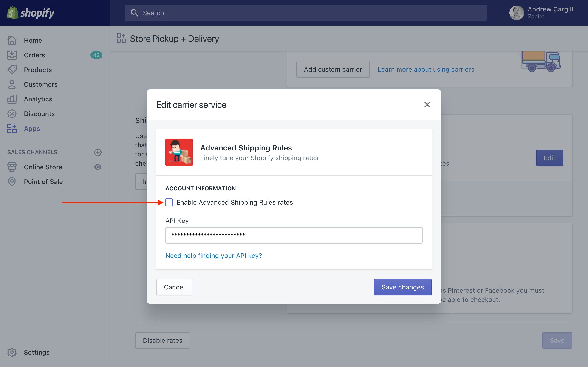The width and height of the screenshot is (588, 367).
Task: Open Apps section in sidebar
Action: point(32,128)
